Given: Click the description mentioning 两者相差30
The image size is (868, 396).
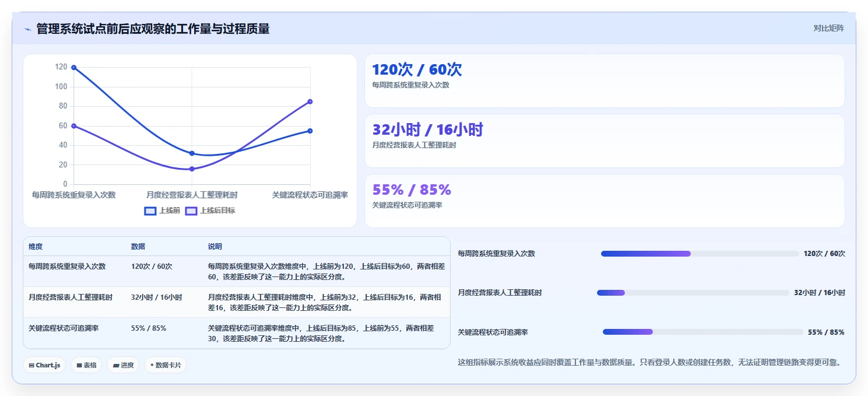Looking at the screenshot, I should [x=321, y=333].
